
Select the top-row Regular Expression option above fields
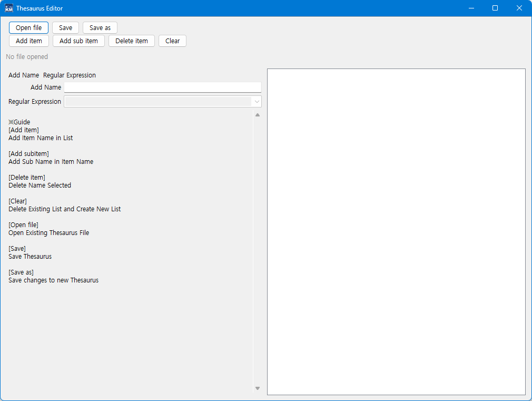point(70,75)
